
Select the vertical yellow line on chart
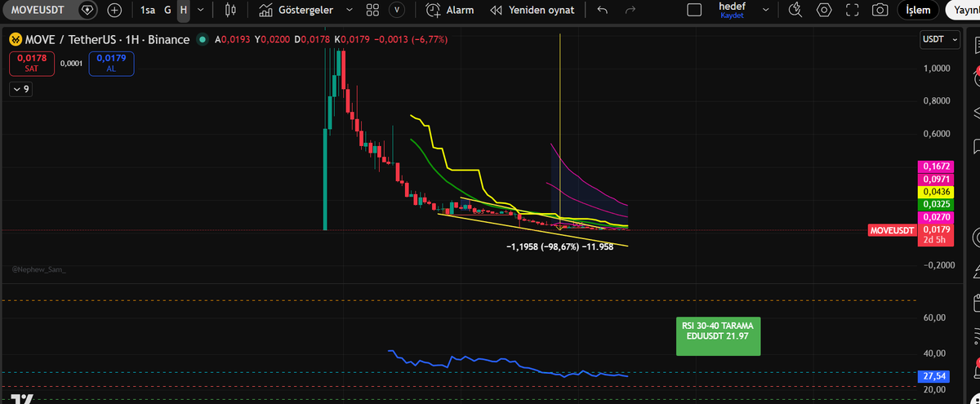point(559,131)
